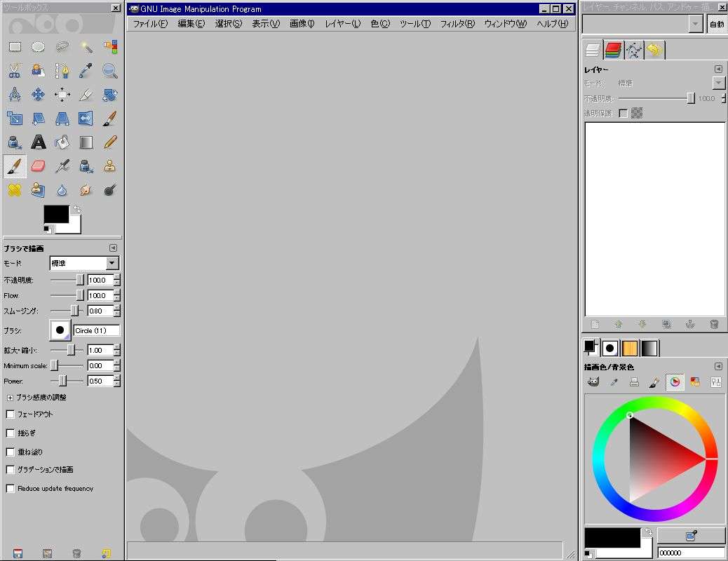
Task: Select the Ellipse Select tool
Action: coord(39,46)
